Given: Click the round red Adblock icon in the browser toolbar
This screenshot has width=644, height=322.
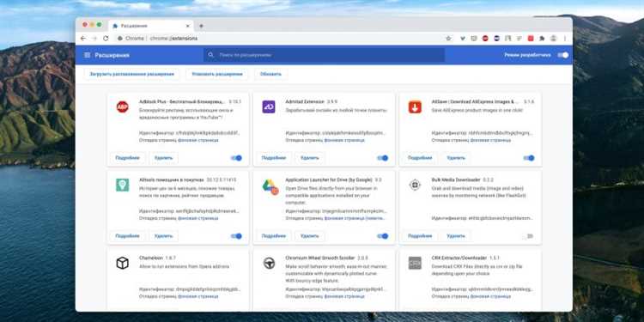Looking at the screenshot, I should (485, 38).
